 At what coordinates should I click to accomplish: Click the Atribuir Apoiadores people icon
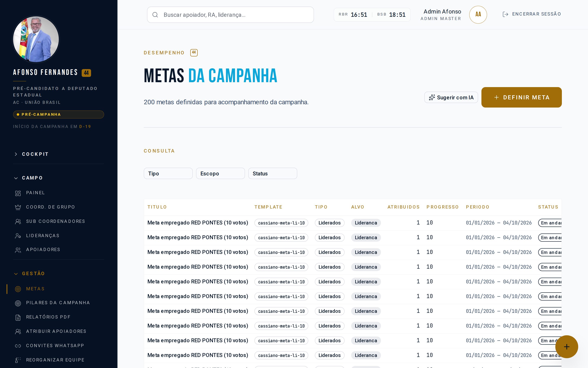(18, 331)
